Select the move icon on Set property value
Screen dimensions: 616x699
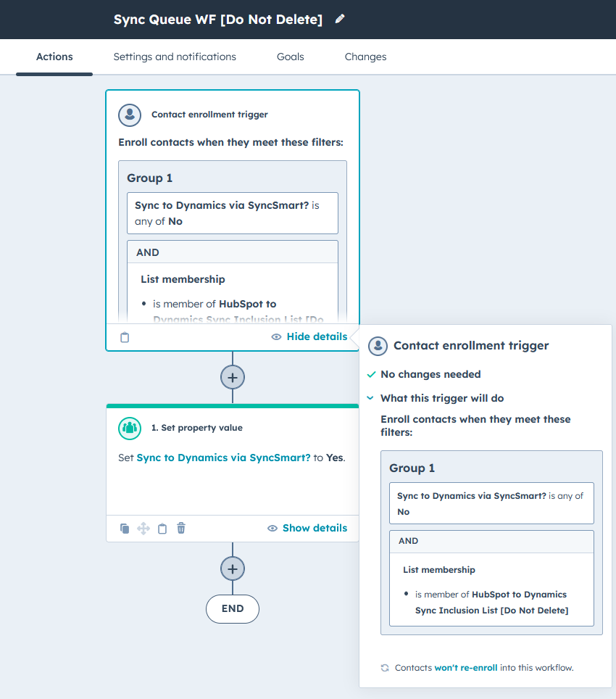point(143,529)
